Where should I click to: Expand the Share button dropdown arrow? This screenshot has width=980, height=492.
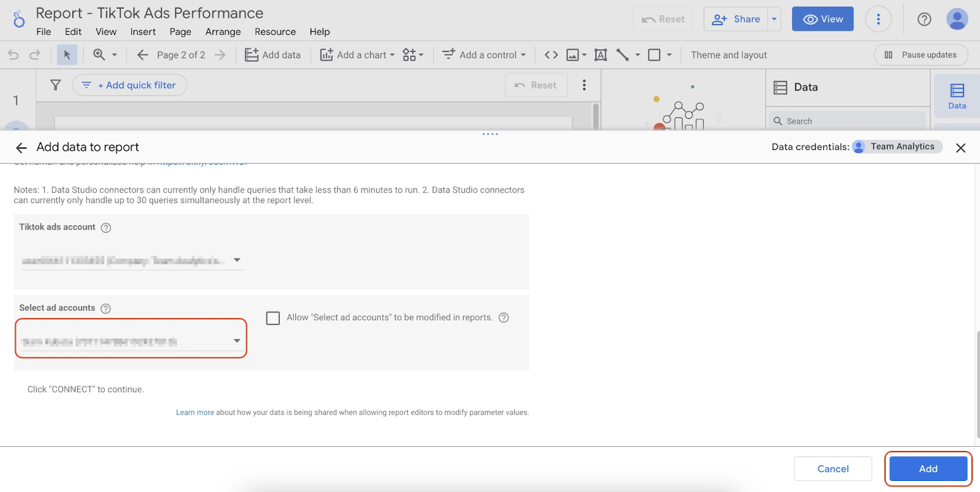click(774, 19)
